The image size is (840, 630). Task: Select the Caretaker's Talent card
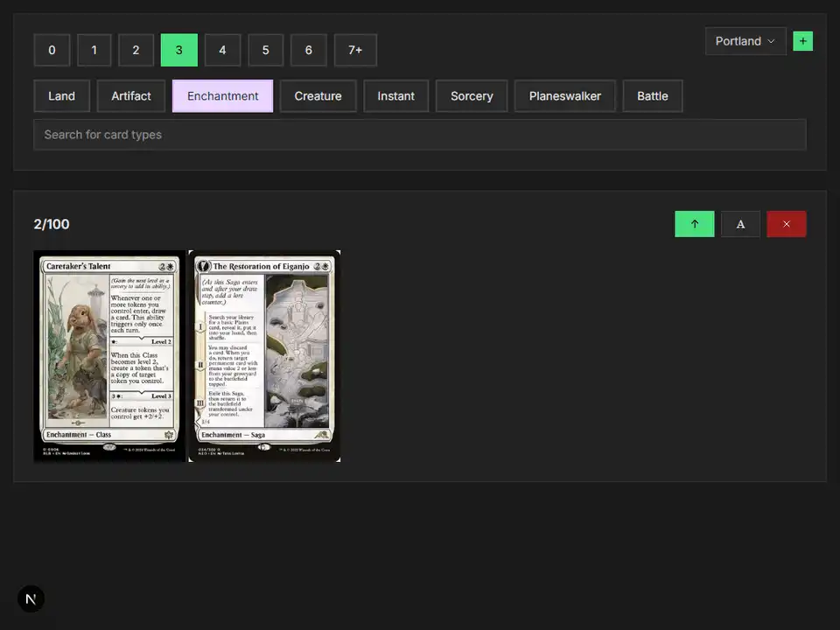pyautogui.click(x=109, y=356)
